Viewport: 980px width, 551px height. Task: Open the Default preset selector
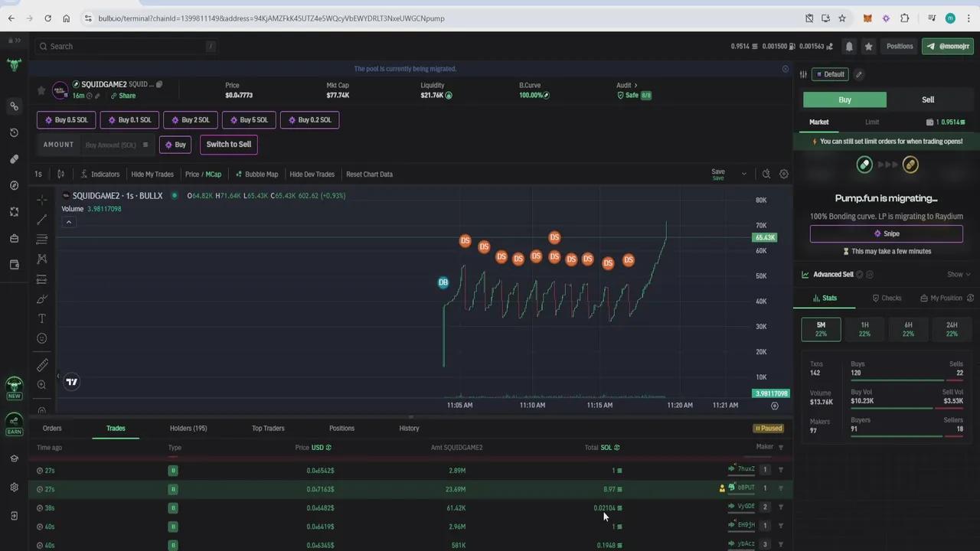coord(829,74)
